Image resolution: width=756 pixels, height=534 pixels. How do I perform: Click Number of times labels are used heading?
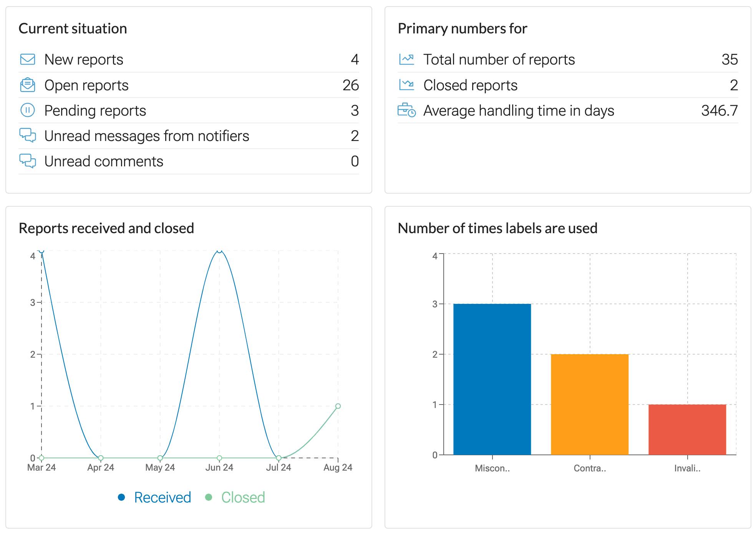tap(497, 228)
